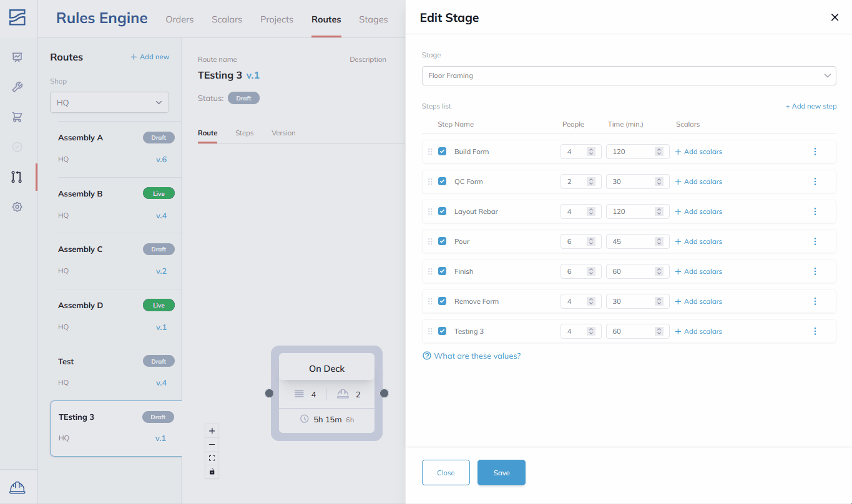Open the more options menu for QC Form
This screenshot has width=852, height=504.
[815, 182]
